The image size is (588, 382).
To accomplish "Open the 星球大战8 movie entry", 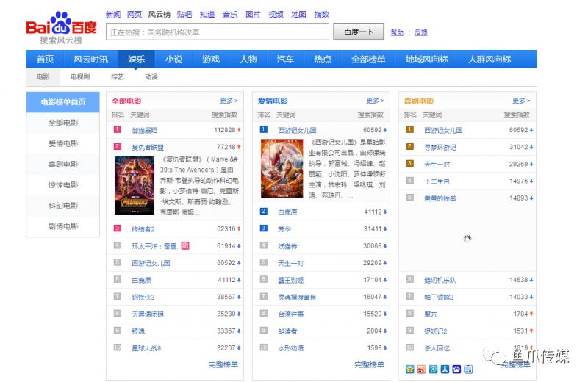I will pyautogui.click(x=146, y=348).
